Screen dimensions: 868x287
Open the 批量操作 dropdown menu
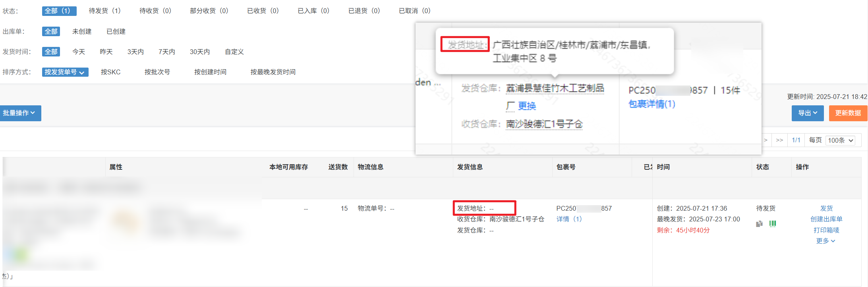(x=20, y=113)
